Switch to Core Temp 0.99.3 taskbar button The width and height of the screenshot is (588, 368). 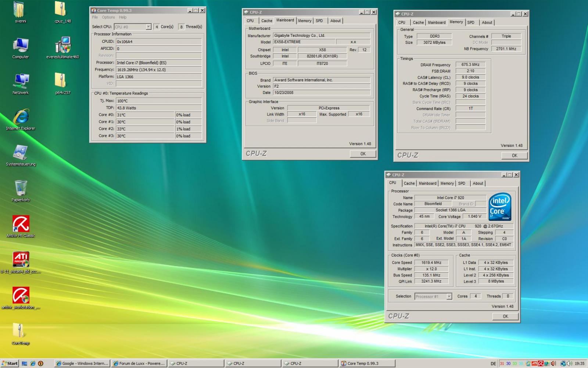(x=367, y=363)
